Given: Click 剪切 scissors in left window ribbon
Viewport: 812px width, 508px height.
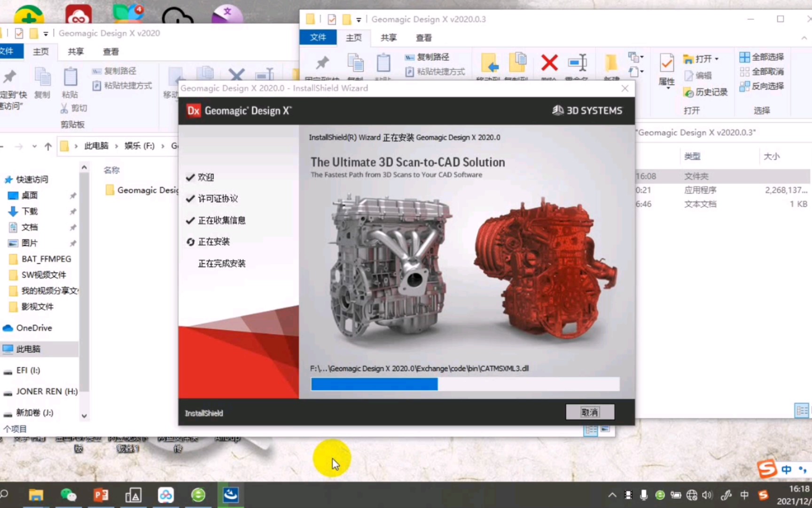Looking at the screenshot, I should click(x=73, y=108).
